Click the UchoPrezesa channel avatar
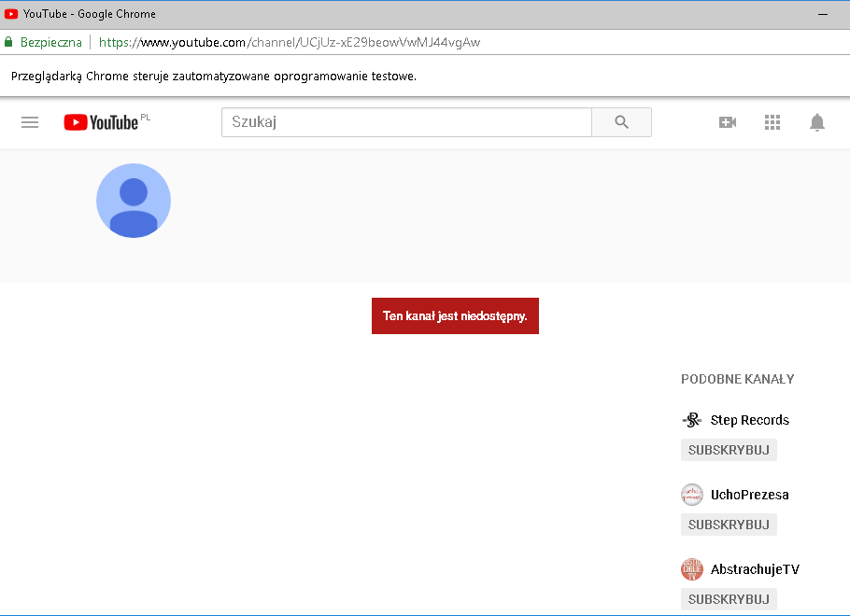Image resolution: width=850 pixels, height=616 pixels. coord(692,495)
